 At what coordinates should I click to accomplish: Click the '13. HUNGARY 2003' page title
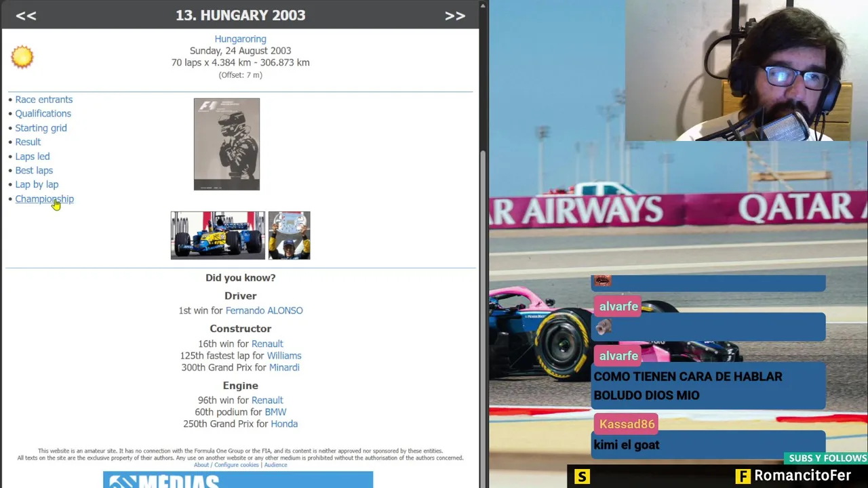241,16
